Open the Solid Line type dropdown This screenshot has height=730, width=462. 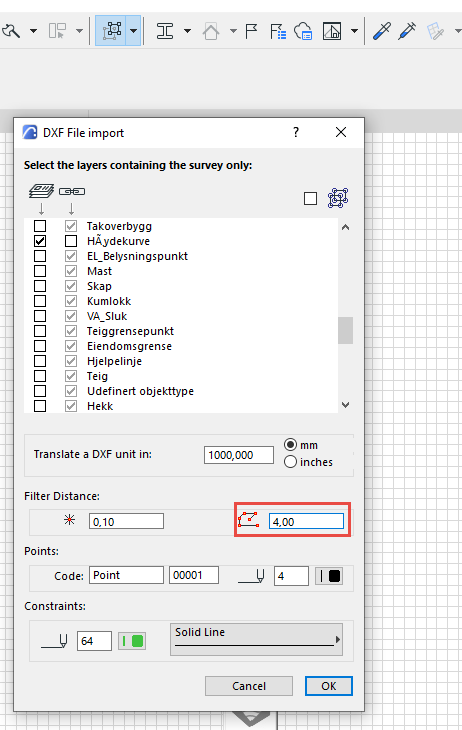pos(257,639)
